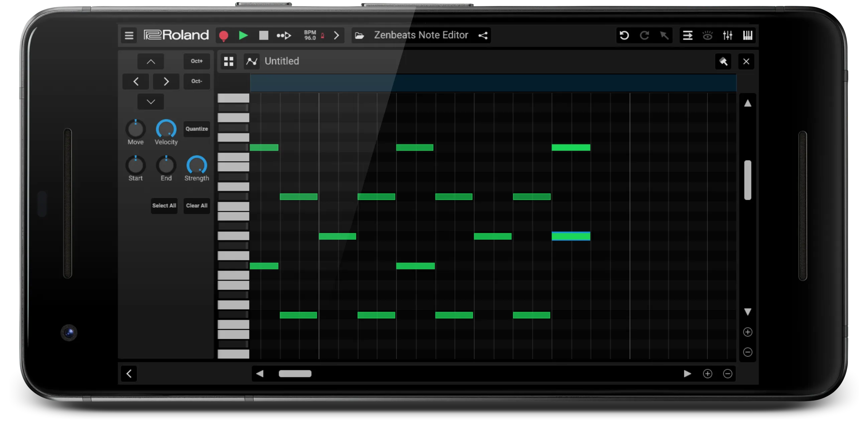The width and height of the screenshot is (868, 421).
Task: Expand transport options with right chevron
Action: click(x=336, y=35)
